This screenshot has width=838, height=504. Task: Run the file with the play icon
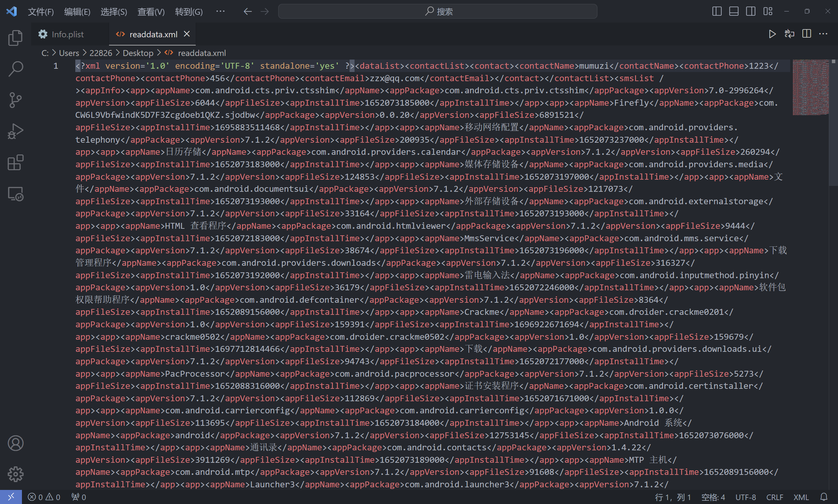772,34
